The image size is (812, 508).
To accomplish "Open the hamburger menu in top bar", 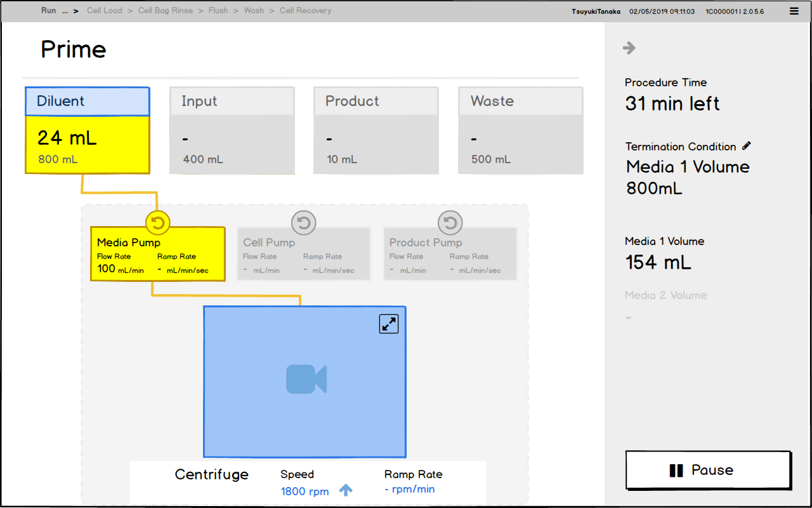I will tap(794, 11).
